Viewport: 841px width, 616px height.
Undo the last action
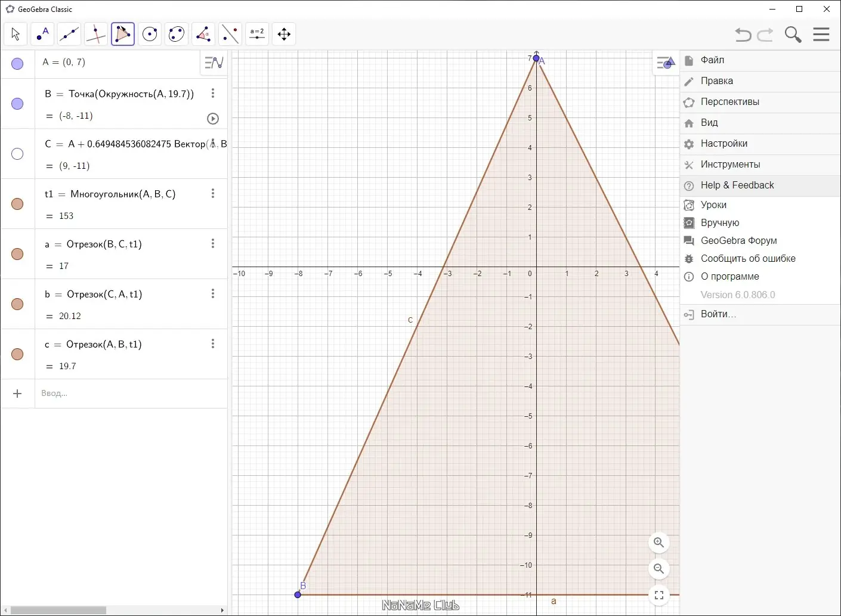pos(743,35)
